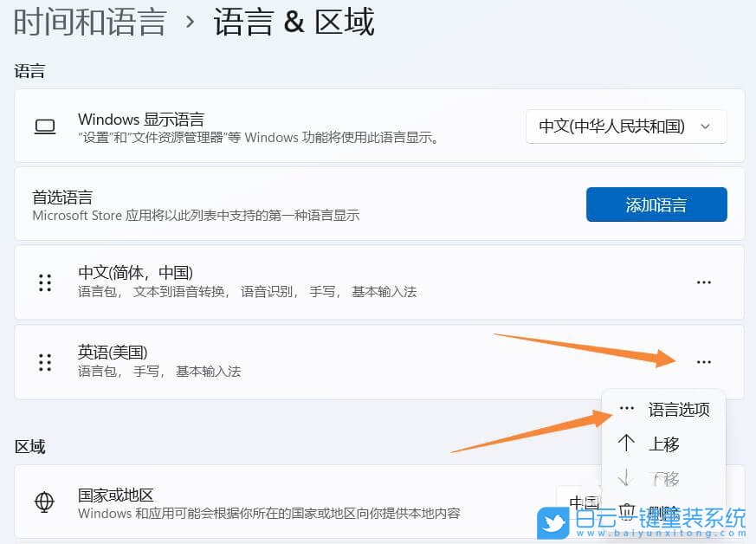Select 语言选项 from the context menu
The width and height of the screenshot is (756, 544).
679,409
